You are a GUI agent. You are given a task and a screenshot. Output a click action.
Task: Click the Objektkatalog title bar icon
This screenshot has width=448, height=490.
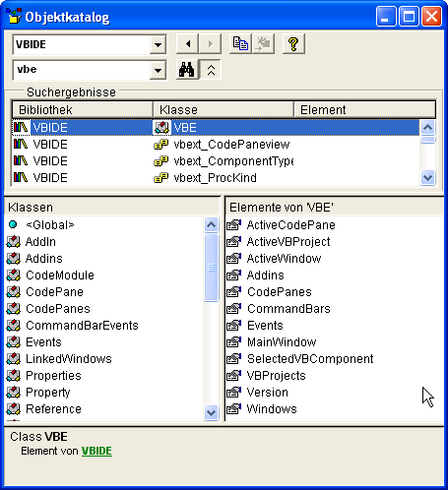pos(13,16)
